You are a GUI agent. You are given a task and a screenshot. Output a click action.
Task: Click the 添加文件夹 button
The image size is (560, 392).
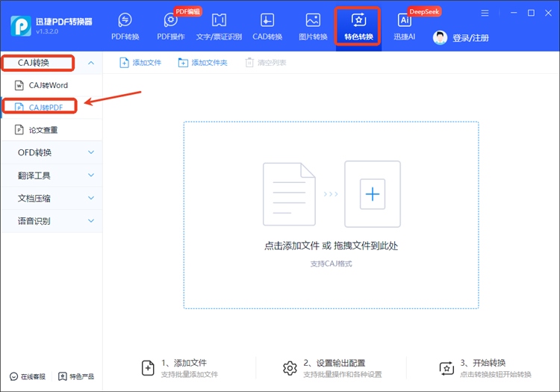click(202, 63)
